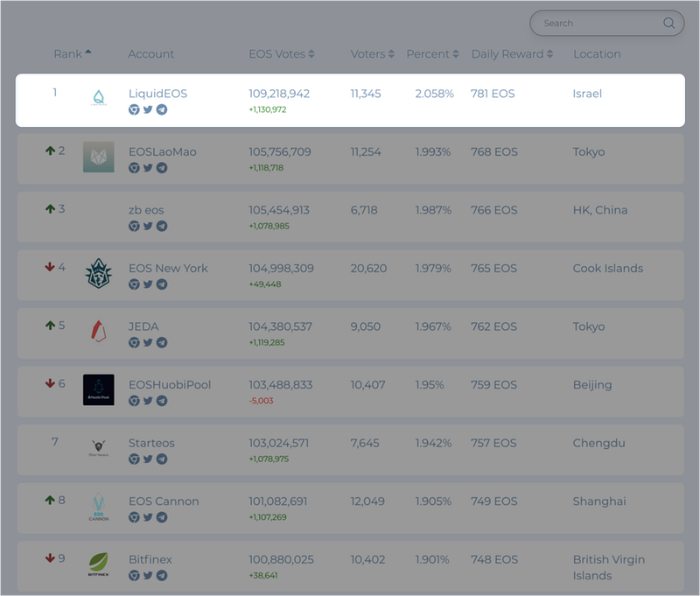Image resolution: width=700 pixels, height=596 pixels.
Task: Click the 20,620 voters value
Action: [x=368, y=269]
